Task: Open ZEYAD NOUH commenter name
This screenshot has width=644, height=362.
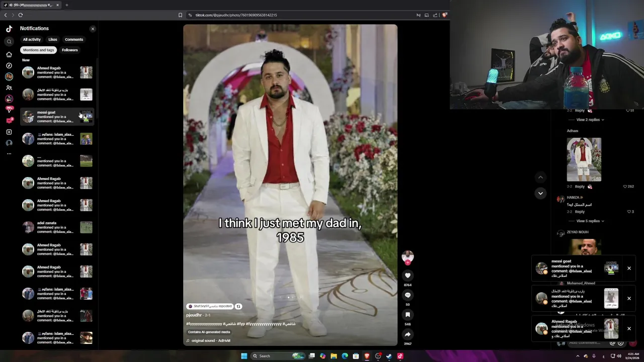Action: point(578,232)
